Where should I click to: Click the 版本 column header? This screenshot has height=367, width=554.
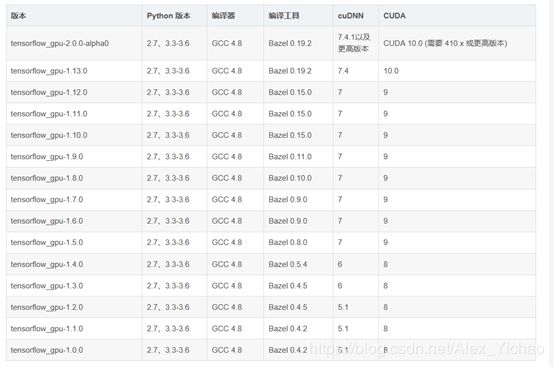(18, 16)
